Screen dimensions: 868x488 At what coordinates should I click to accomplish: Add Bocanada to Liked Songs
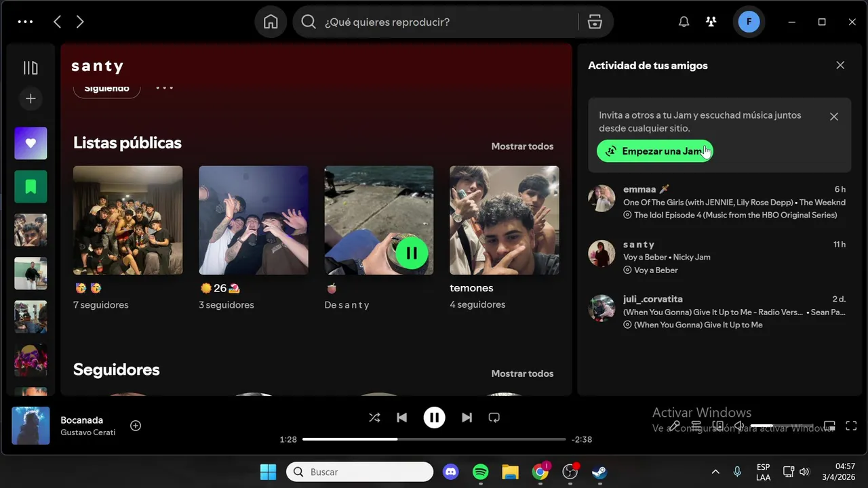point(136,426)
